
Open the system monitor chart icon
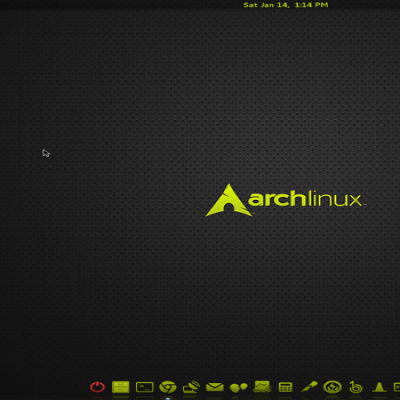262,387
